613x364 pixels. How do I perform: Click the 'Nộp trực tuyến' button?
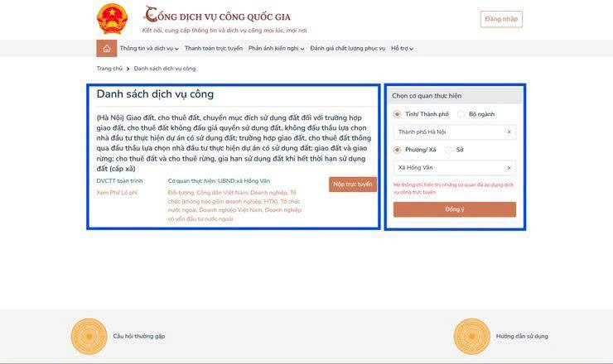pyautogui.click(x=353, y=184)
